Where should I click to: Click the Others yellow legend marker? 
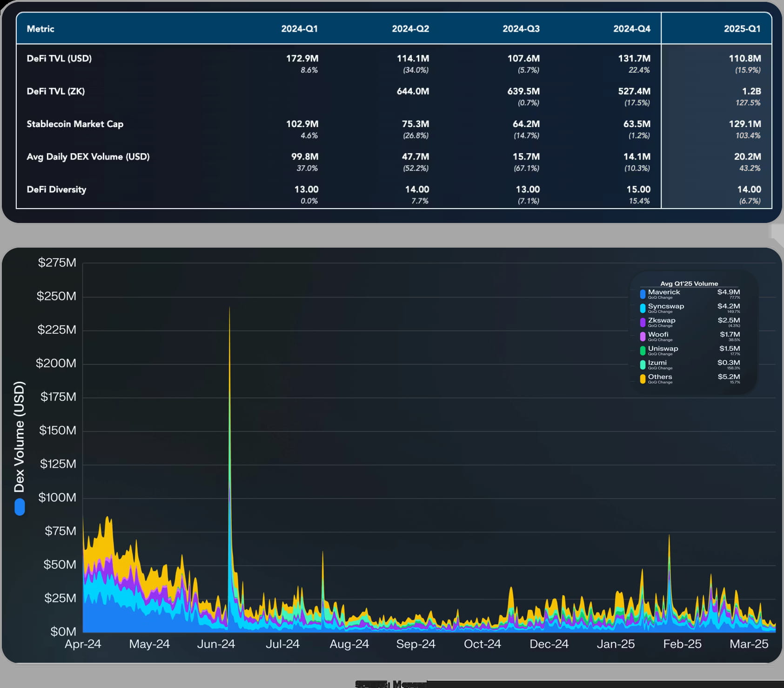643,379
